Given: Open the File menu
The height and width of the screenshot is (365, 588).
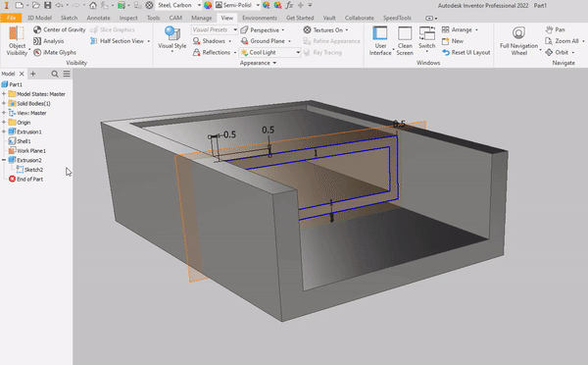Looking at the screenshot, I should click(11, 18).
